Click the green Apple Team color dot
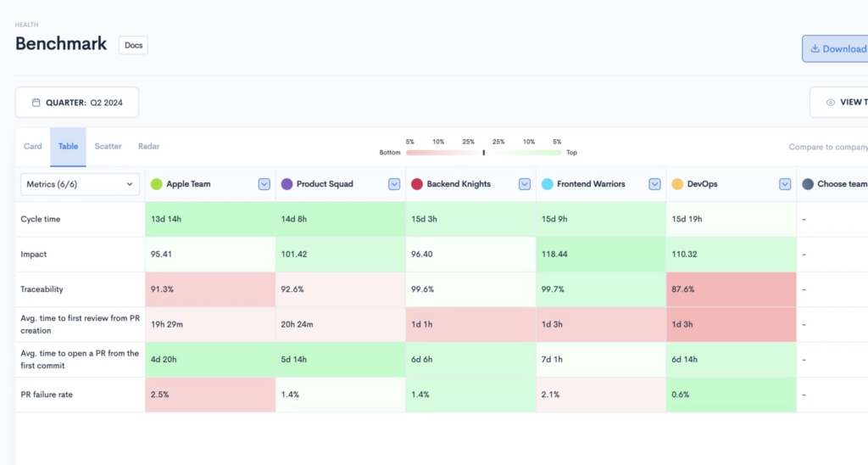 click(156, 184)
